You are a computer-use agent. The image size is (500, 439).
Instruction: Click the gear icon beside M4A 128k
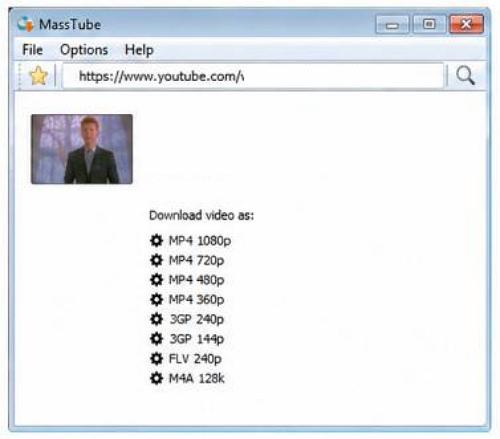coord(156,378)
